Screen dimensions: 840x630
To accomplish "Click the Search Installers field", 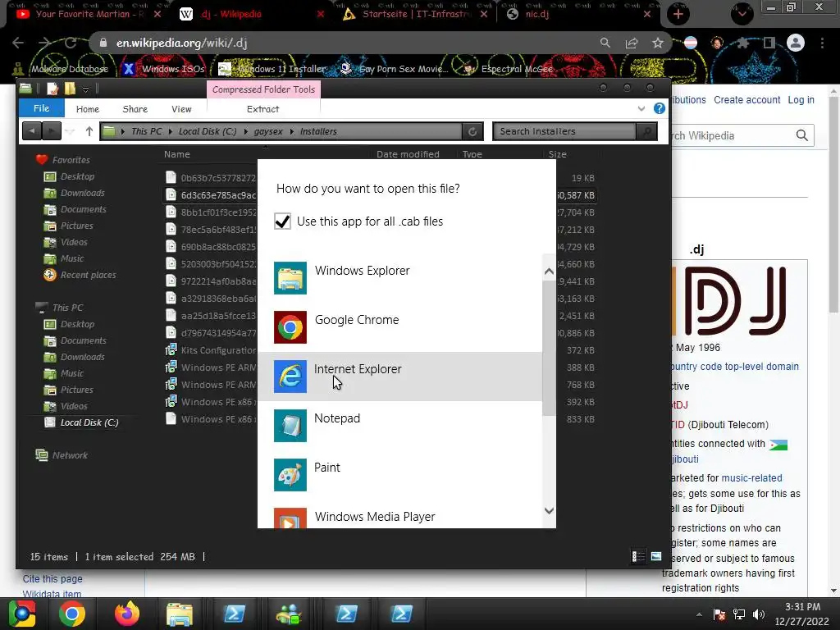I will [564, 131].
